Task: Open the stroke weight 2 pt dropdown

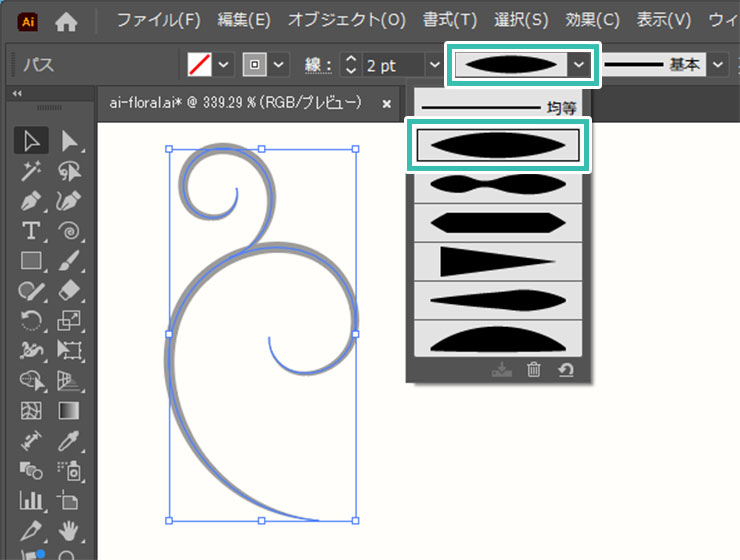Action: pos(434,65)
